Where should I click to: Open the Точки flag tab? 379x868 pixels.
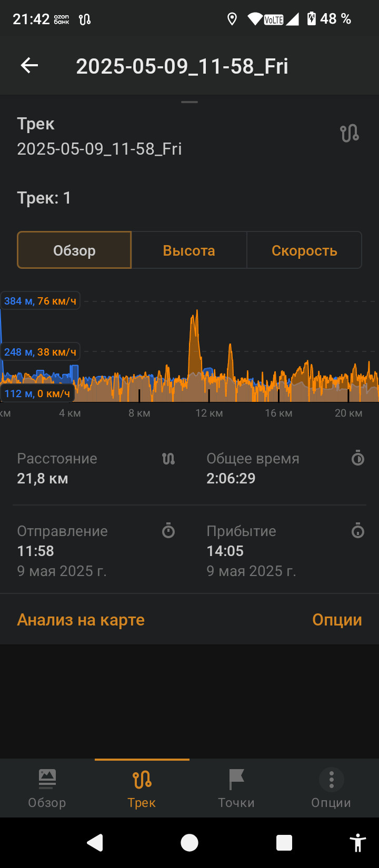[236, 789]
